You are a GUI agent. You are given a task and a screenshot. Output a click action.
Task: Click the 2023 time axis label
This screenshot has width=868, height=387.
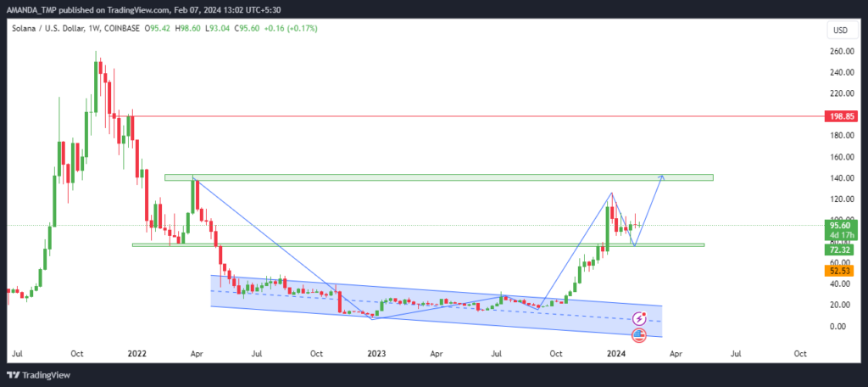coord(376,353)
